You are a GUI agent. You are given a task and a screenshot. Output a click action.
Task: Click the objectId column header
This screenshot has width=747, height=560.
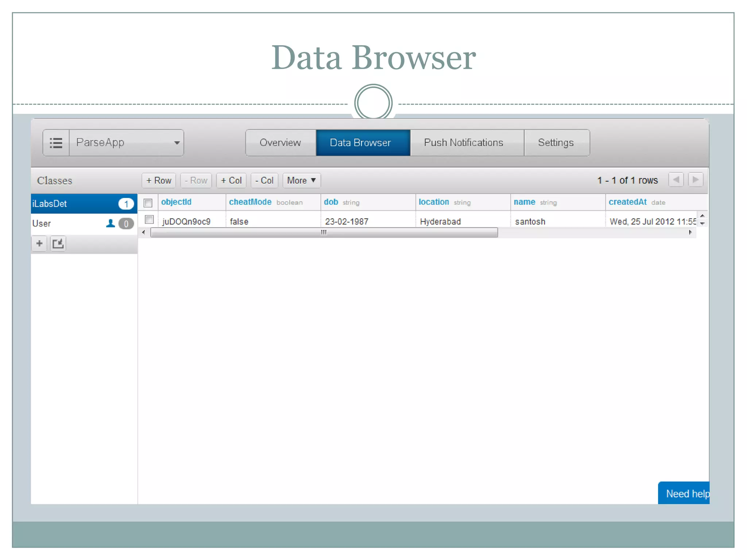(x=192, y=202)
